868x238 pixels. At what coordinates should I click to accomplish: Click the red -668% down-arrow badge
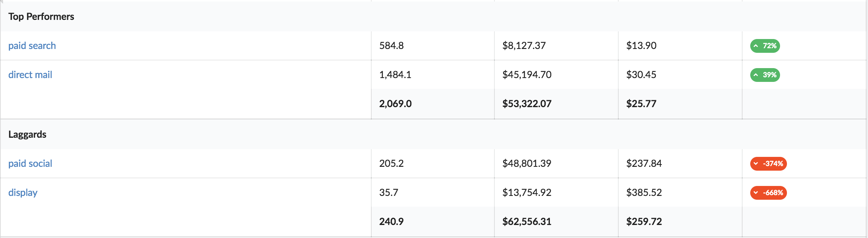(768, 193)
